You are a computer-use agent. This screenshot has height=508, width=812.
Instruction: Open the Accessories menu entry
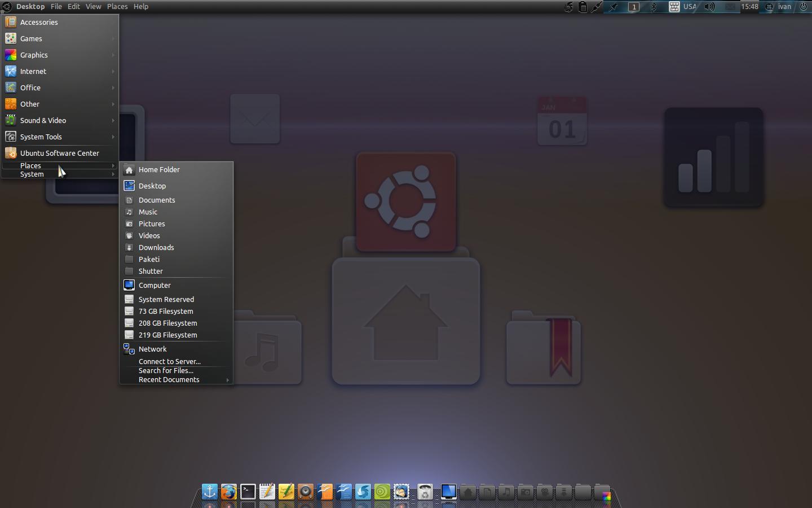click(60, 22)
